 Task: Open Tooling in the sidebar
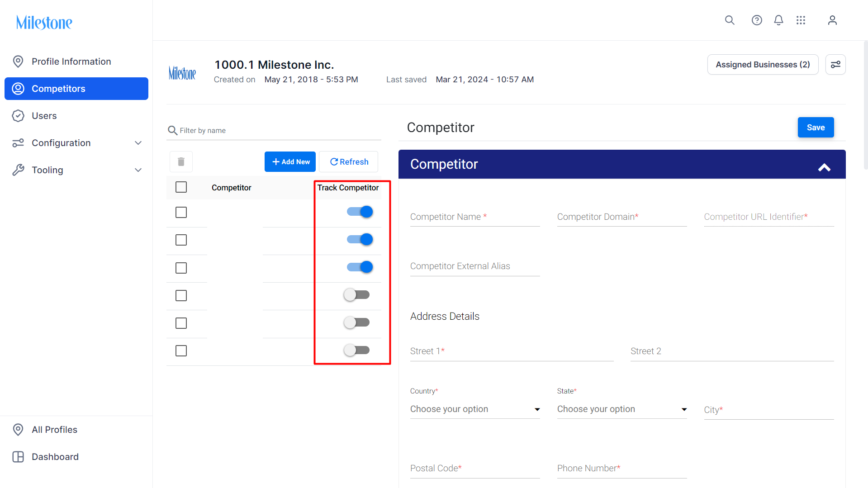click(x=76, y=170)
